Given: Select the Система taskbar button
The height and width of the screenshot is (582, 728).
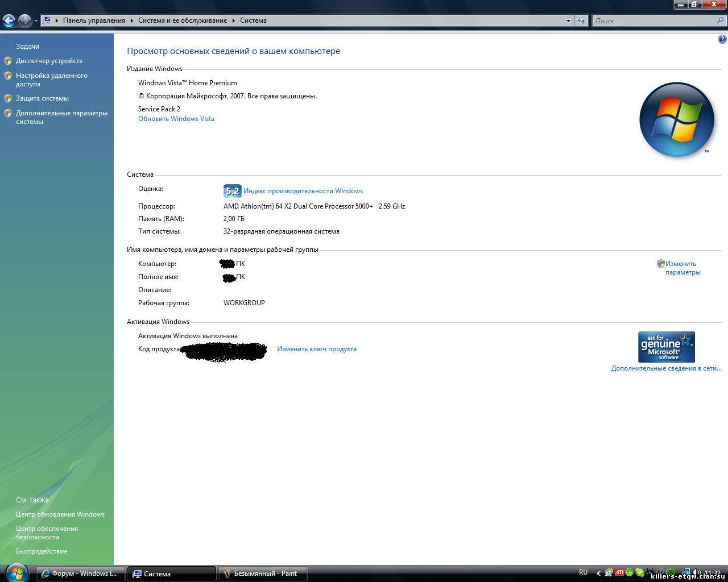Looking at the screenshot, I should pyautogui.click(x=172, y=573).
